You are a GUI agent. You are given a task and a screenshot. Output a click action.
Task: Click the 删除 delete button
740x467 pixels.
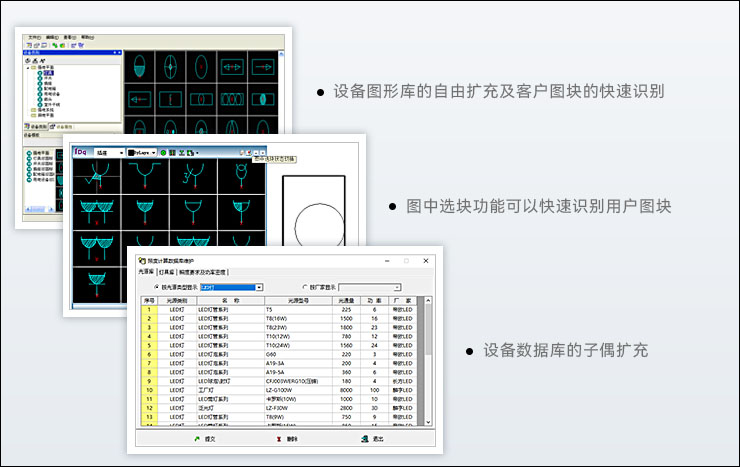(x=285, y=438)
